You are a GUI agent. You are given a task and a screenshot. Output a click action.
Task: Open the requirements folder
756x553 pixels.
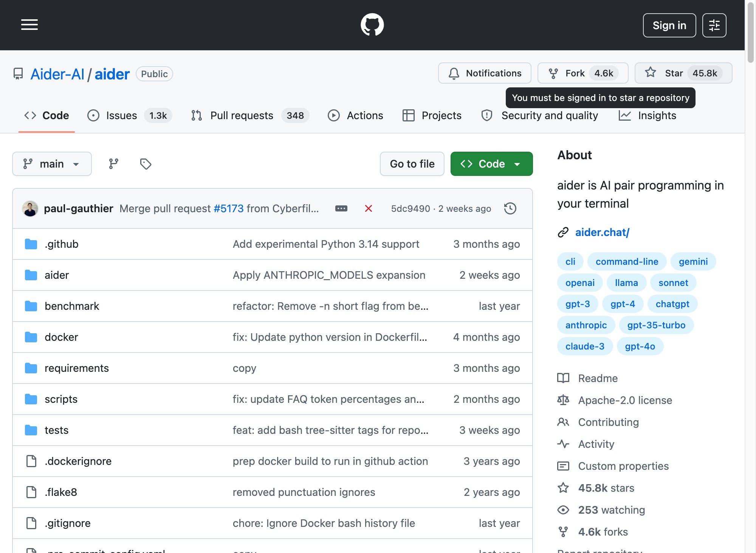(77, 368)
